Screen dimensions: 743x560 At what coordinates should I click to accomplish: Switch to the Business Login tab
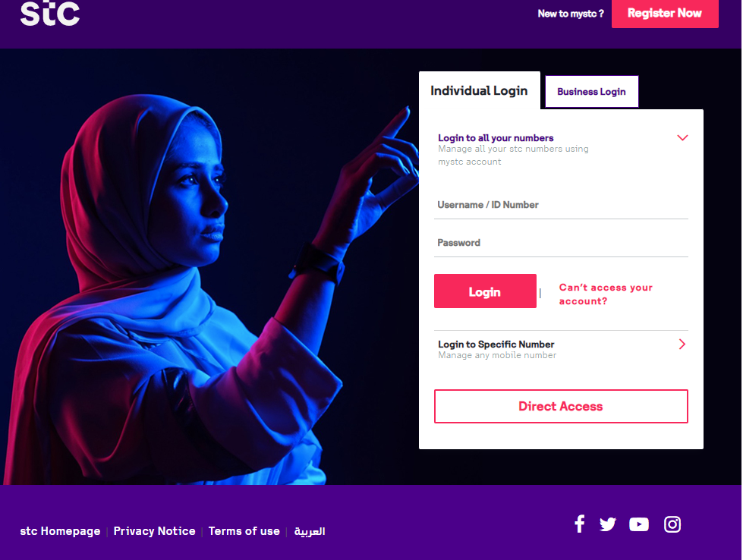591,92
